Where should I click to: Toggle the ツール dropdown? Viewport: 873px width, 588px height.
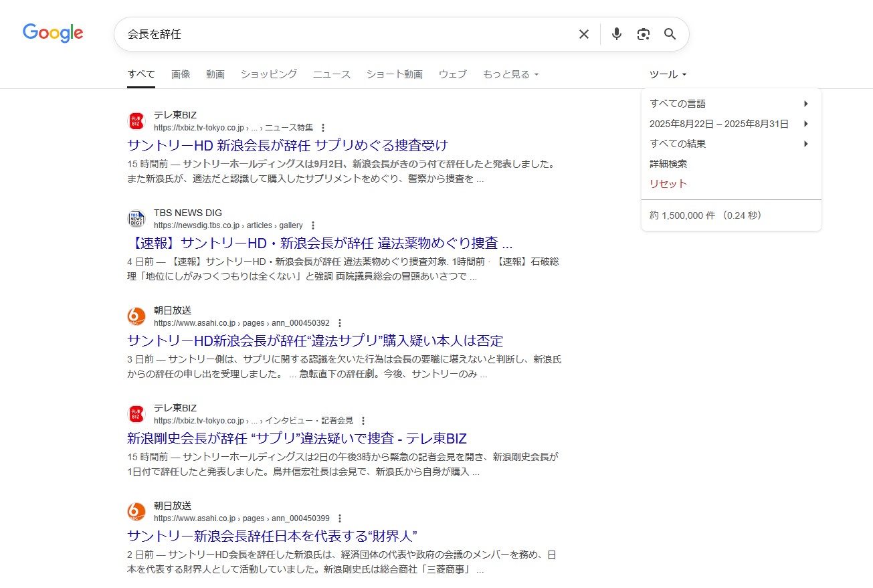coord(668,74)
